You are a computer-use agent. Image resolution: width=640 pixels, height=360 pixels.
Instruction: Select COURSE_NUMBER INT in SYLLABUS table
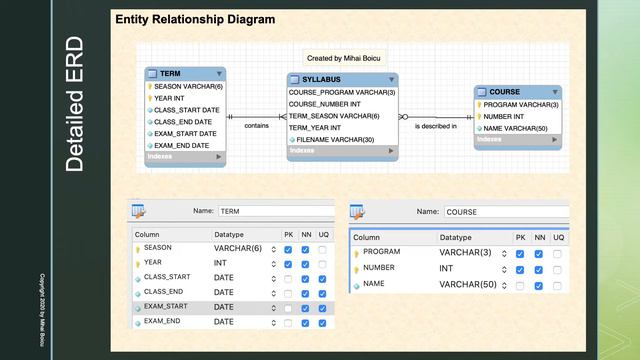[x=324, y=104]
